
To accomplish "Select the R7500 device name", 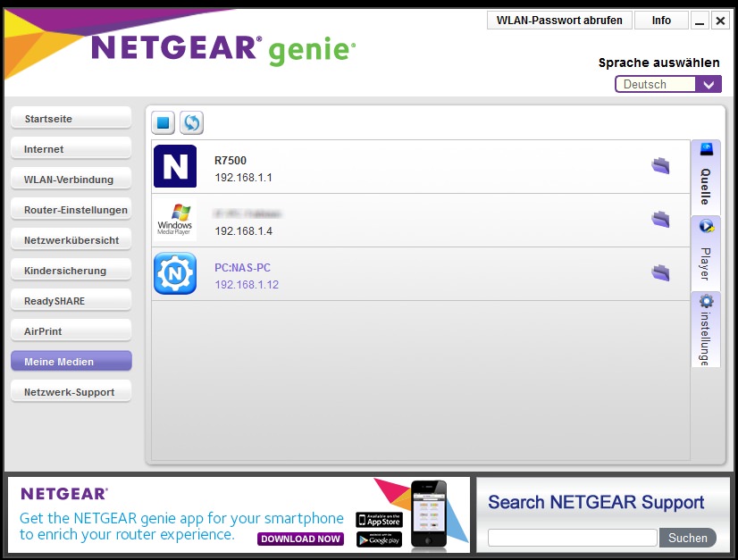I will (x=231, y=161).
